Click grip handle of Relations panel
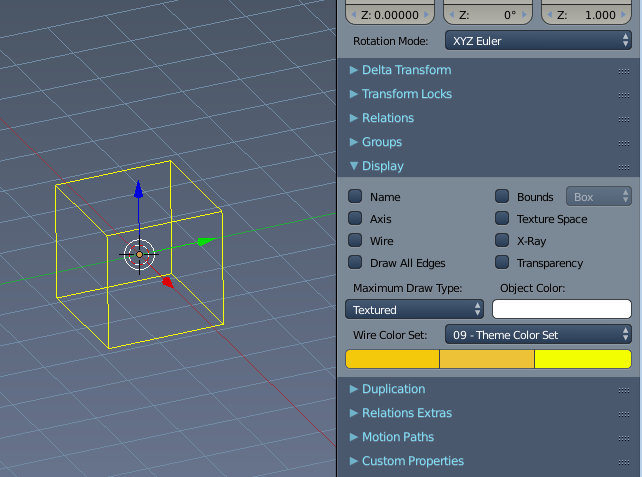The width and height of the screenshot is (642, 477). click(624, 119)
